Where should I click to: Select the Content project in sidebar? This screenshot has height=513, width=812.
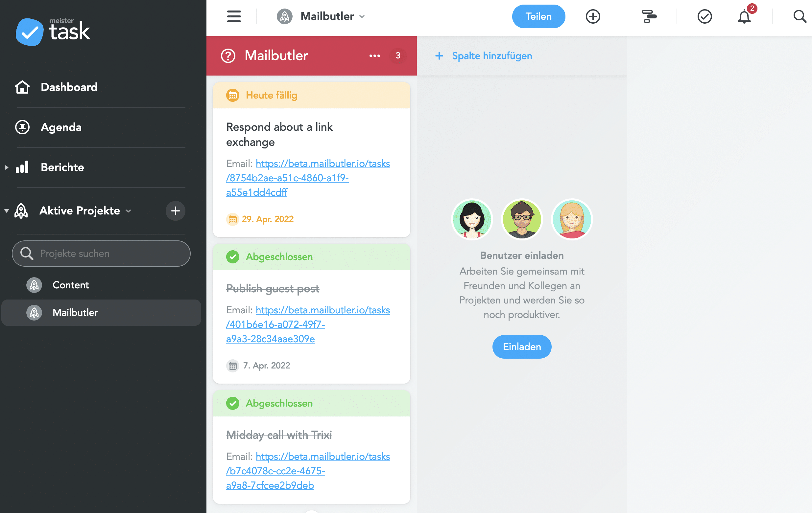click(70, 285)
